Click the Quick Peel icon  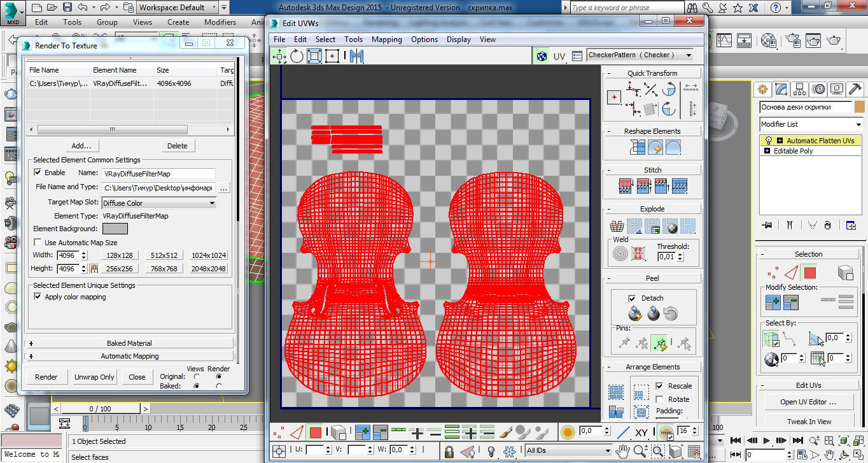pos(634,313)
